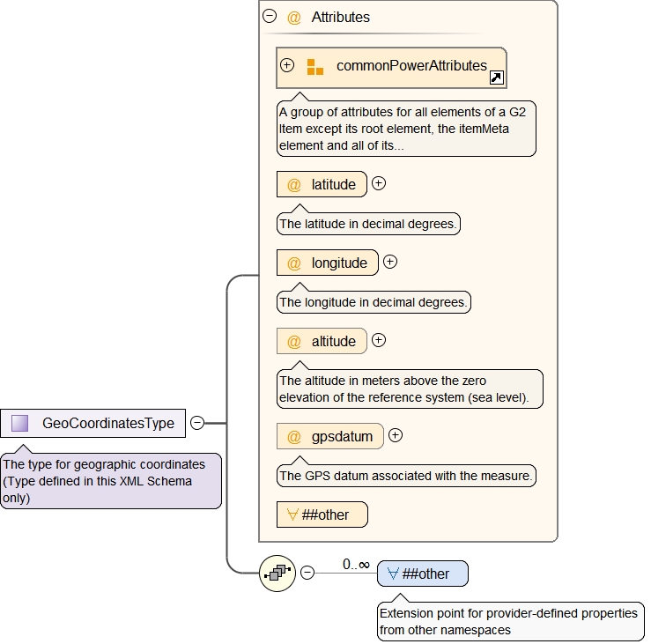651x644 pixels.
Task: Click the @ icon beside Attributes header
Action: pos(294,18)
